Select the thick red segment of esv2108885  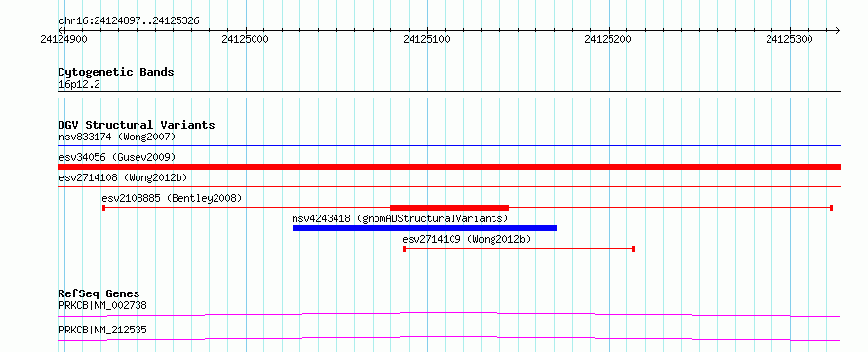pyautogui.click(x=450, y=207)
